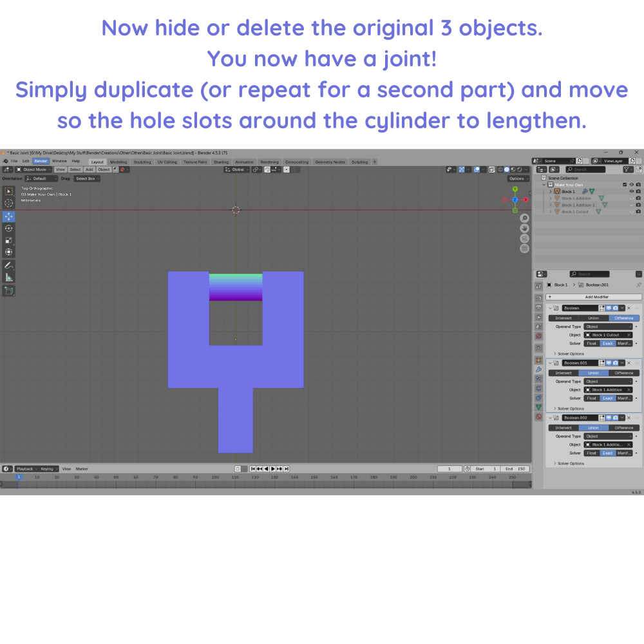Click play animation button in timeline

272,469
